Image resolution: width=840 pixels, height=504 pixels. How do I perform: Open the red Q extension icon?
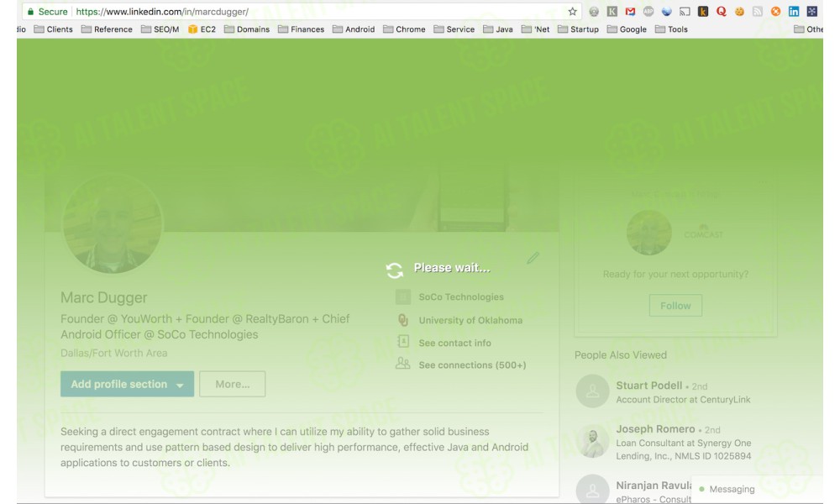[721, 11]
